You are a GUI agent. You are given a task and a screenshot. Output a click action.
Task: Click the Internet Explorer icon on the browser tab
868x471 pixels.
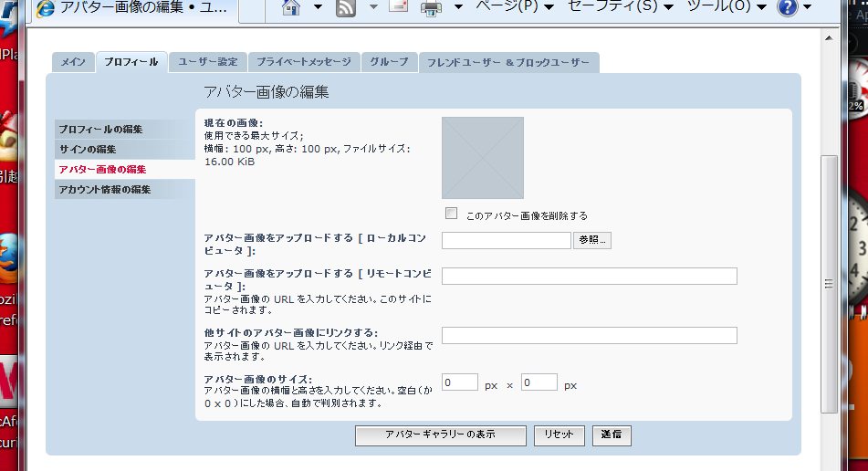pos(44,9)
